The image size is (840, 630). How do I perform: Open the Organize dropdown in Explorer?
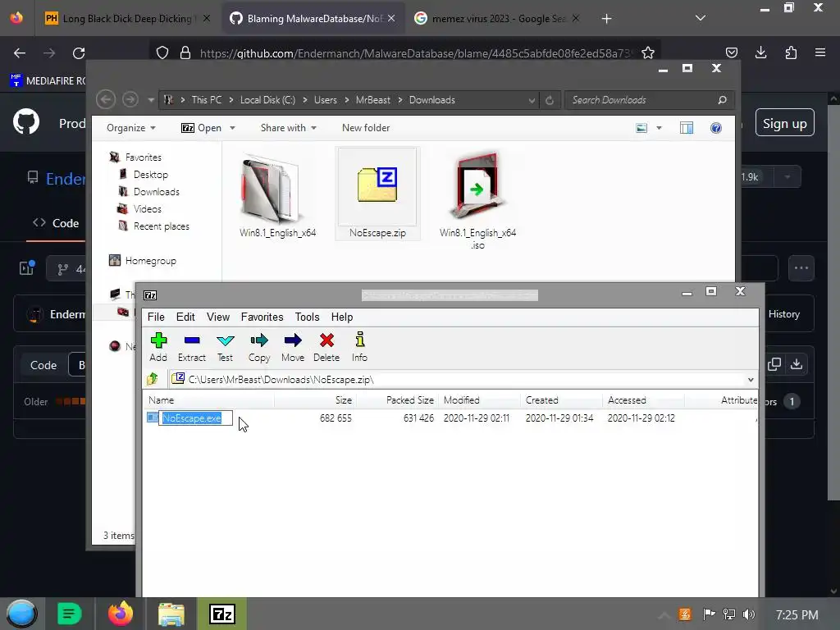(x=130, y=128)
